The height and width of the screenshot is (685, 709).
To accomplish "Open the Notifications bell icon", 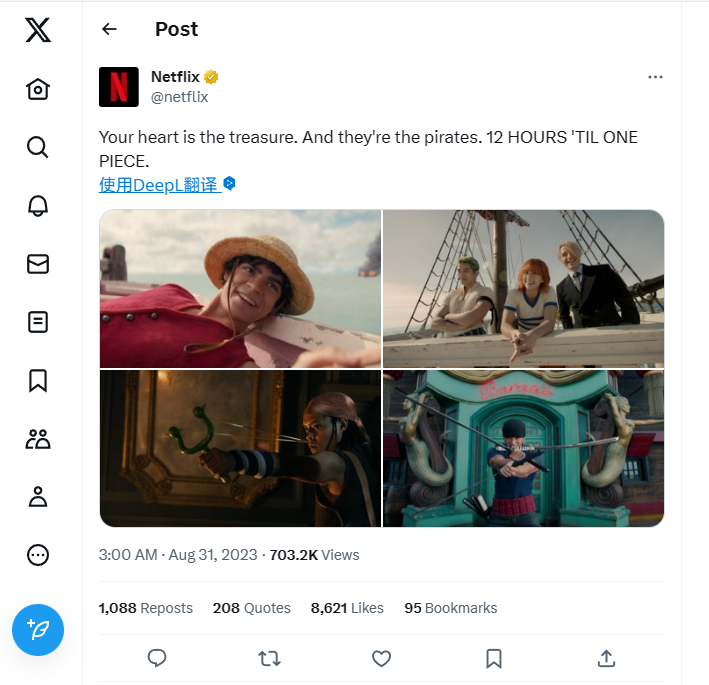I will 38,205.
